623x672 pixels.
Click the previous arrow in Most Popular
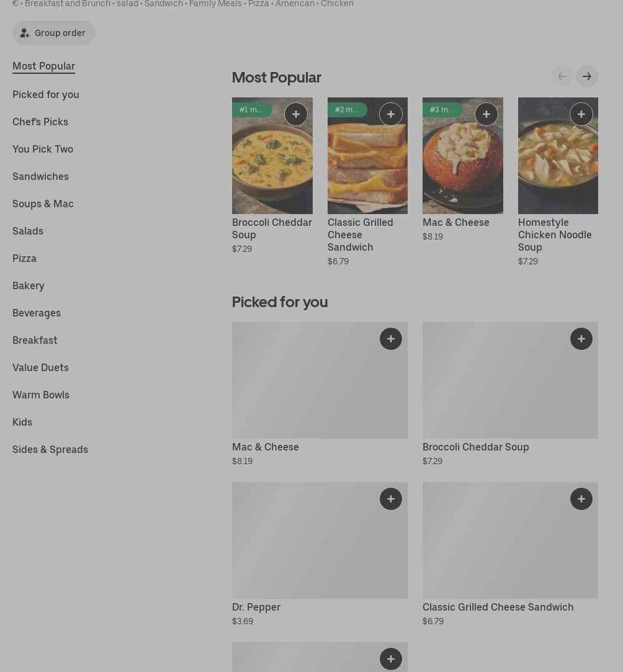562,77
